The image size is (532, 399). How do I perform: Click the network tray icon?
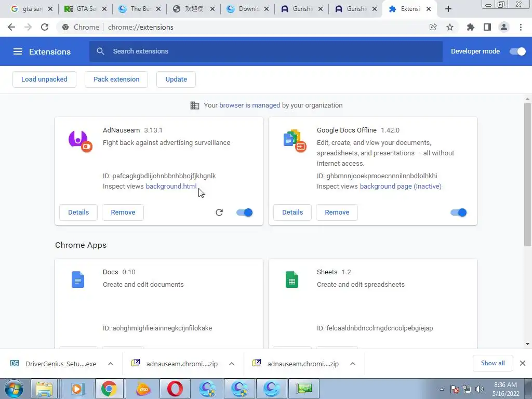tap(467, 389)
